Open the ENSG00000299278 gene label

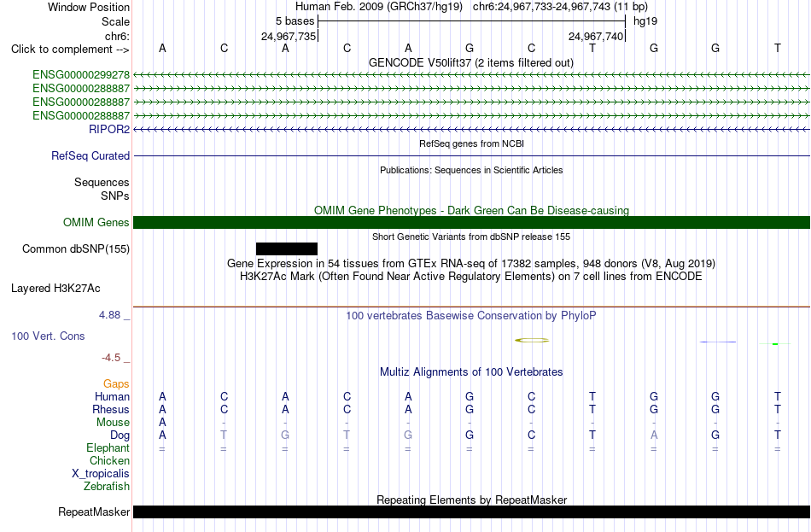tap(81, 75)
